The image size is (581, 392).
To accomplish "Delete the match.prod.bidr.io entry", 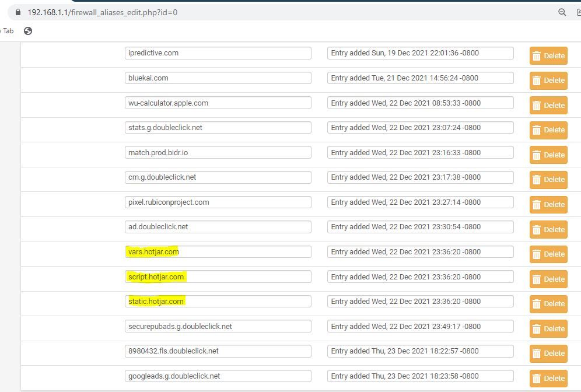I will point(548,155).
